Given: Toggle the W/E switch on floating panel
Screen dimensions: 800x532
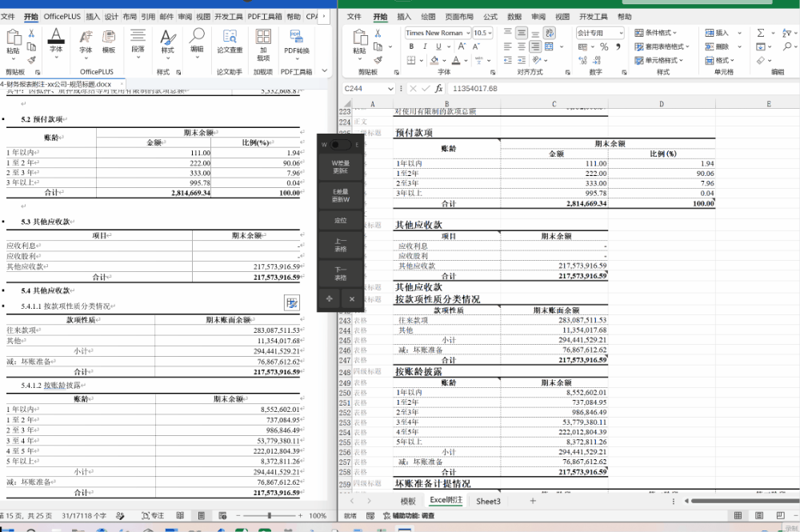Looking at the screenshot, I should (x=340, y=145).
